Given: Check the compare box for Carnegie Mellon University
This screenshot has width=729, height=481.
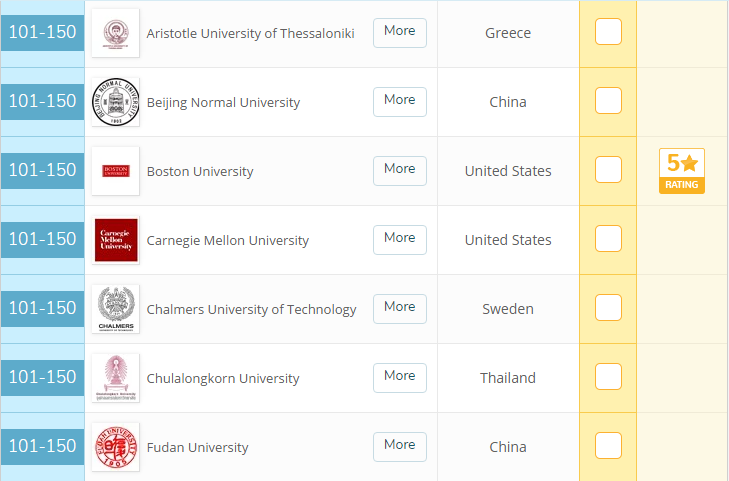Looking at the screenshot, I should pyautogui.click(x=608, y=239).
